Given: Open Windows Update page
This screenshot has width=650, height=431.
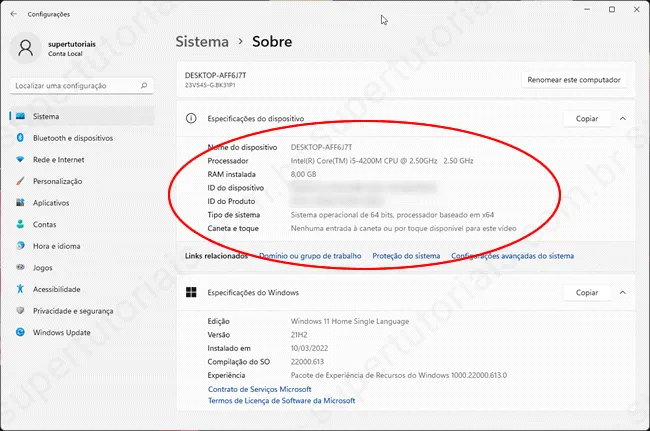Looking at the screenshot, I should [x=82, y=332].
